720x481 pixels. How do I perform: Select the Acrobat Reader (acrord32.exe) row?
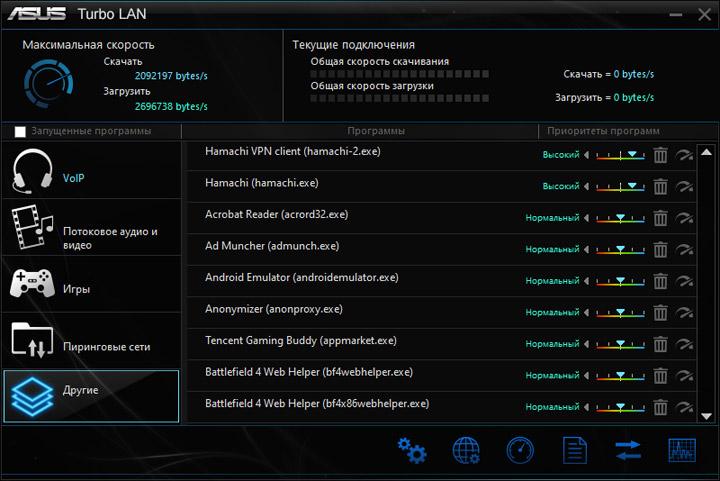coord(442,218)
